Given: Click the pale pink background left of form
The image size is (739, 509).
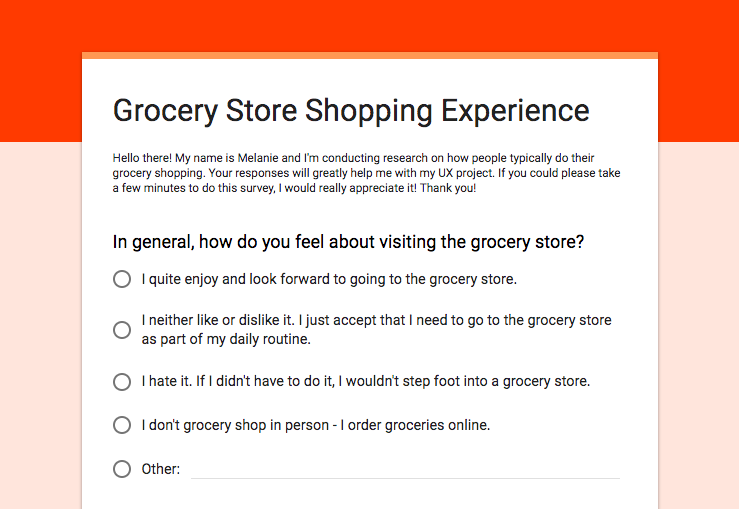Looking at the screenshot, I should coord(41,325).
